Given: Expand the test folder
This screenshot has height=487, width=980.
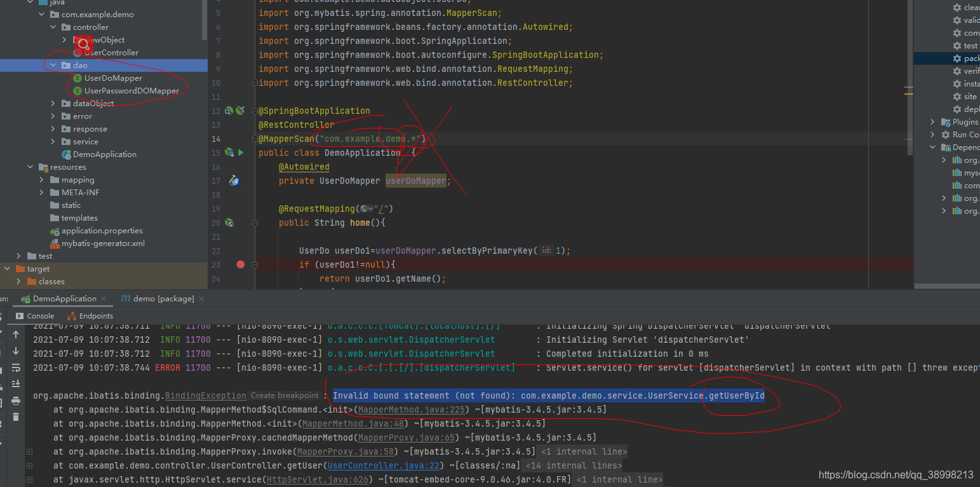Looking at the screenshot, I should click(x=18, y=256).
